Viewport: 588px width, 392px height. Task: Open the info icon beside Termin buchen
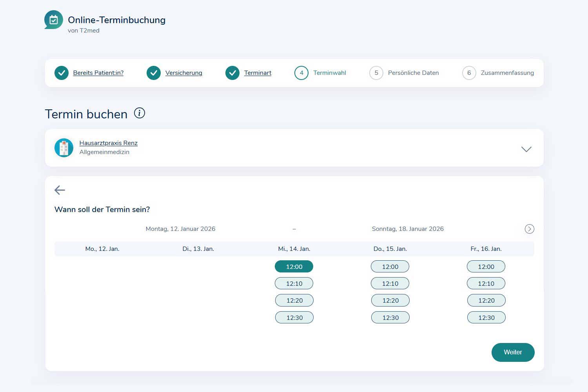pos(140,113)
